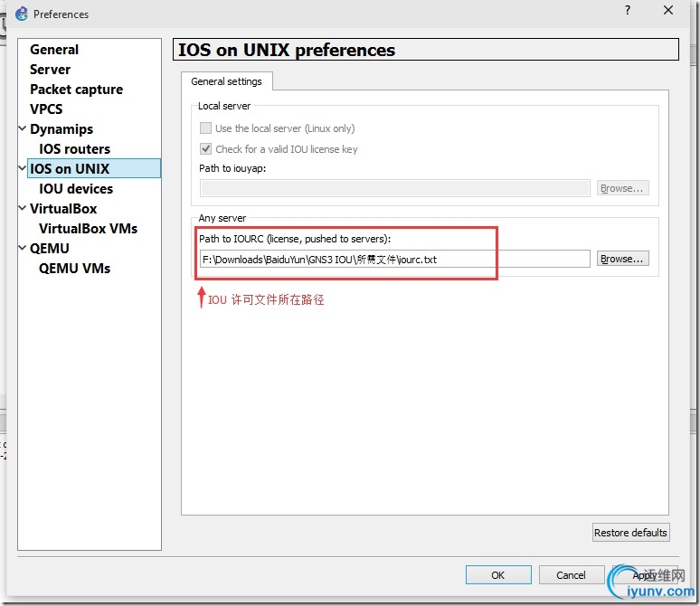This screenshot has width=700, height=606.
Task: Click the Restore defaults button
Action: tap(630, 533)
